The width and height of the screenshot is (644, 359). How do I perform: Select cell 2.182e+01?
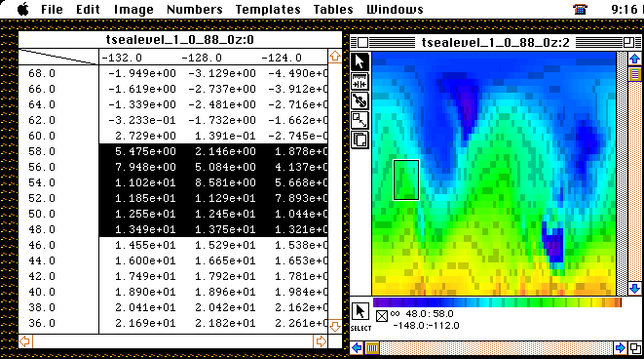click(x=225, y=323)
